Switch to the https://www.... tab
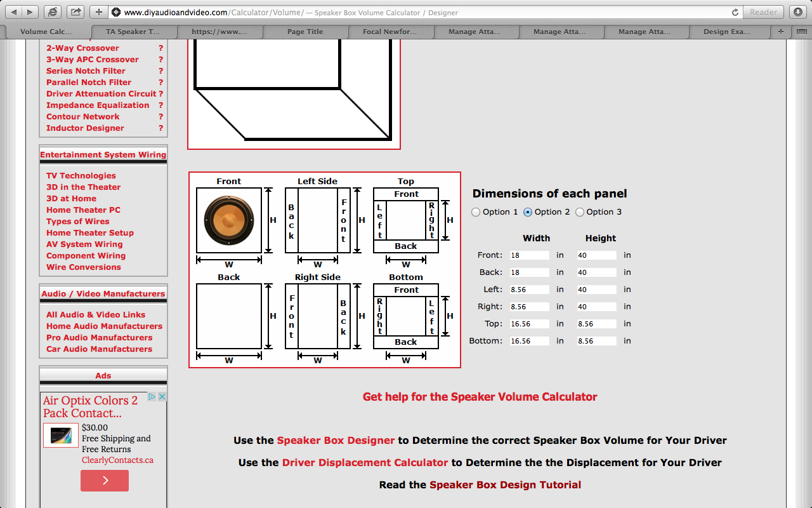812x508 pixels. (219, 32)
